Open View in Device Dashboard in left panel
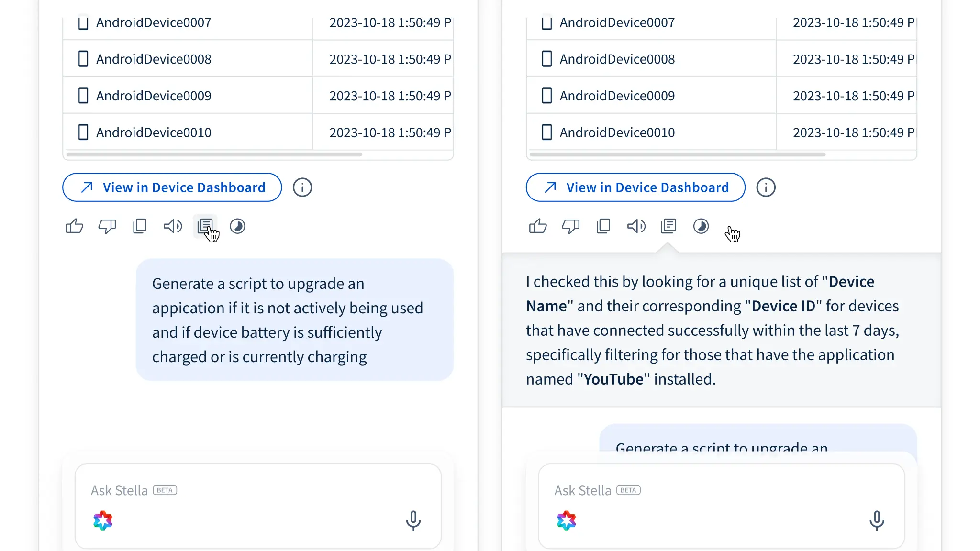The image size is (980, 551). coord(172,187)
